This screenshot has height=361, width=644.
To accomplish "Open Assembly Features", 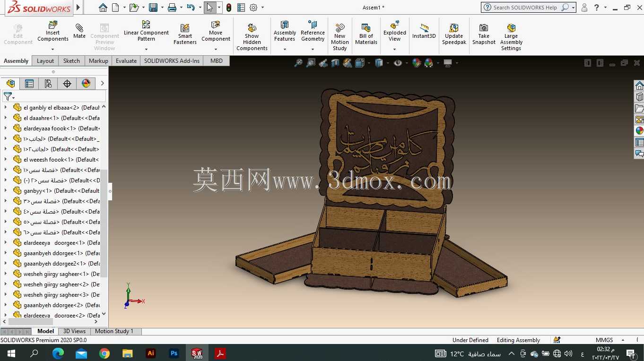I will click(x=285, y=31).
